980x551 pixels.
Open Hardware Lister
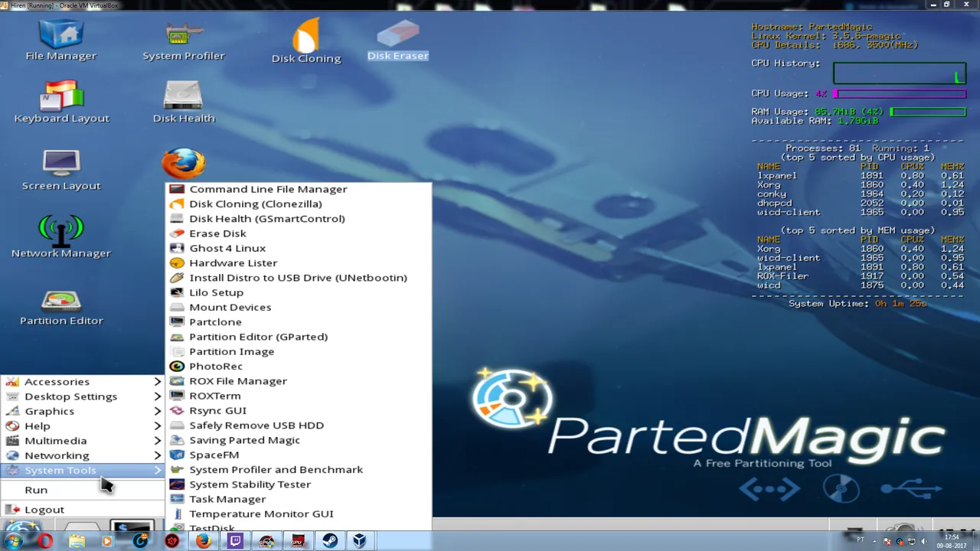[299, 262]
